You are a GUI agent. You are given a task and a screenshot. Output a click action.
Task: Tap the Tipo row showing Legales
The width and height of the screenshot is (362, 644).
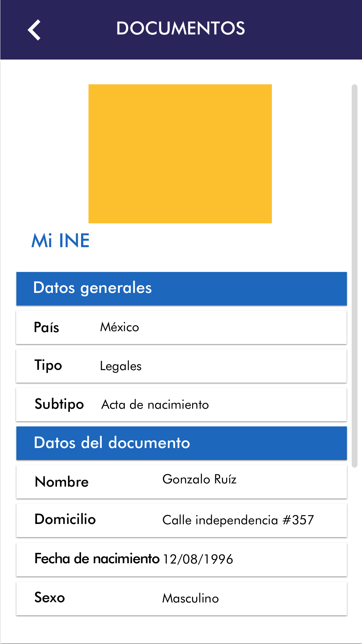point(181,366)
